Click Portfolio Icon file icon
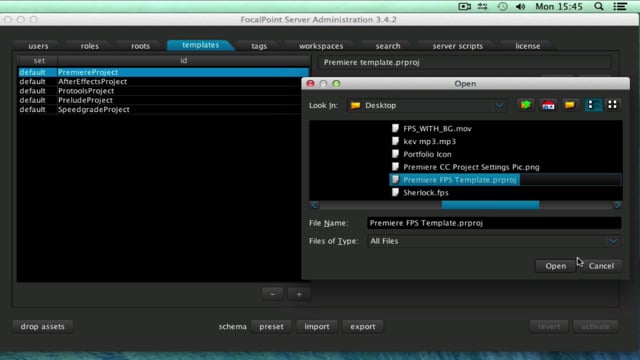This screenshot has width=640, height=360. point(395,154)
